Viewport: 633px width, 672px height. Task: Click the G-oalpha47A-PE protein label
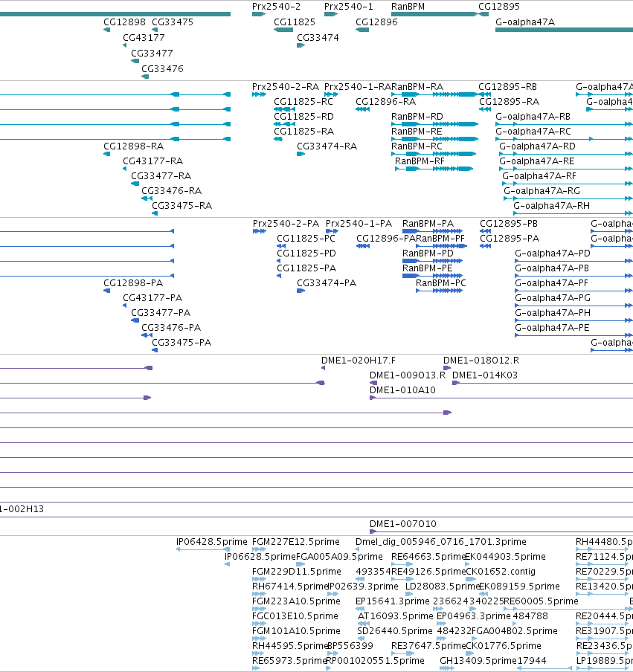[552, 328]
